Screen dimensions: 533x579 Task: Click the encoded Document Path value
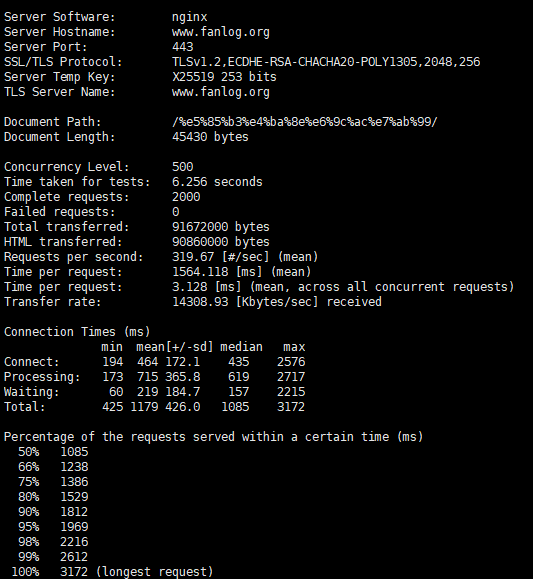tap(305, 122)
